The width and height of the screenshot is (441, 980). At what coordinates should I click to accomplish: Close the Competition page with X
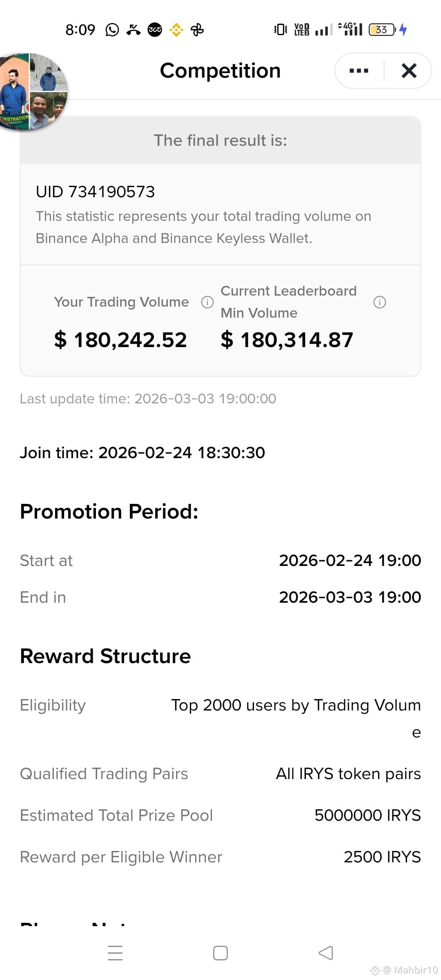click(409, 71)
